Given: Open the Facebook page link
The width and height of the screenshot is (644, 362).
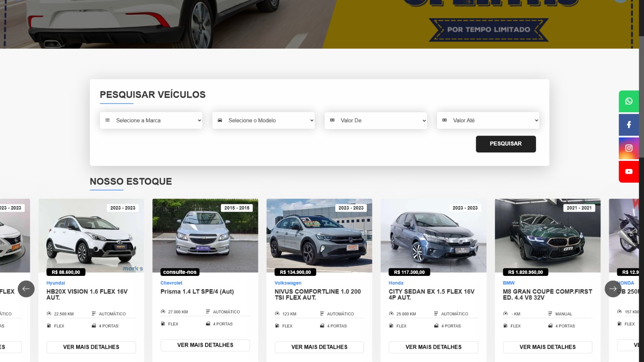Looking at the screenshot, I should click(629, 125).
